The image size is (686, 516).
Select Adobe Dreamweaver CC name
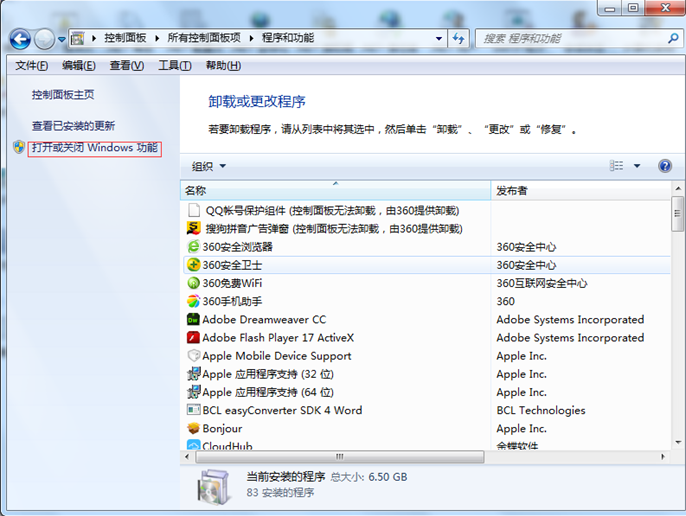click(264, 320)
